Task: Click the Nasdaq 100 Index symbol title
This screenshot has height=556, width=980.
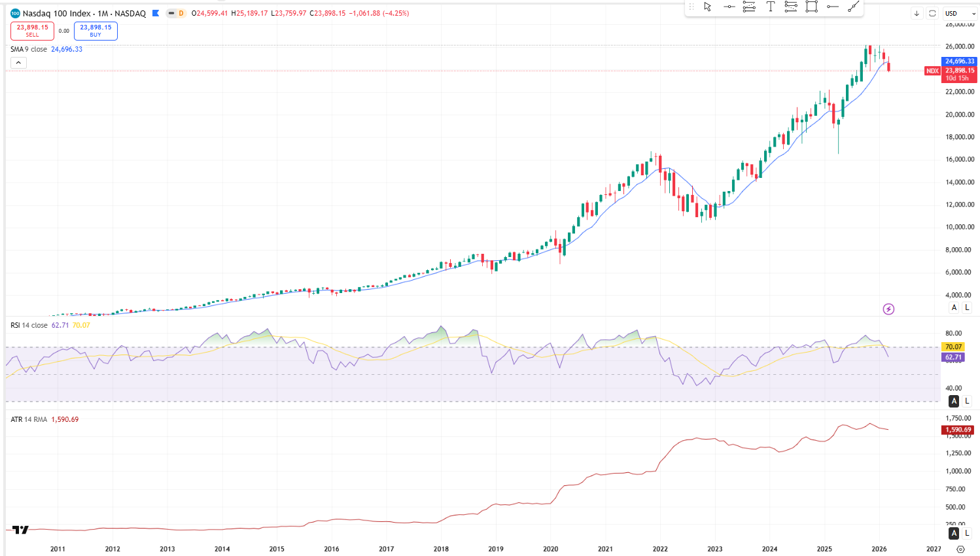Action: 56,13
